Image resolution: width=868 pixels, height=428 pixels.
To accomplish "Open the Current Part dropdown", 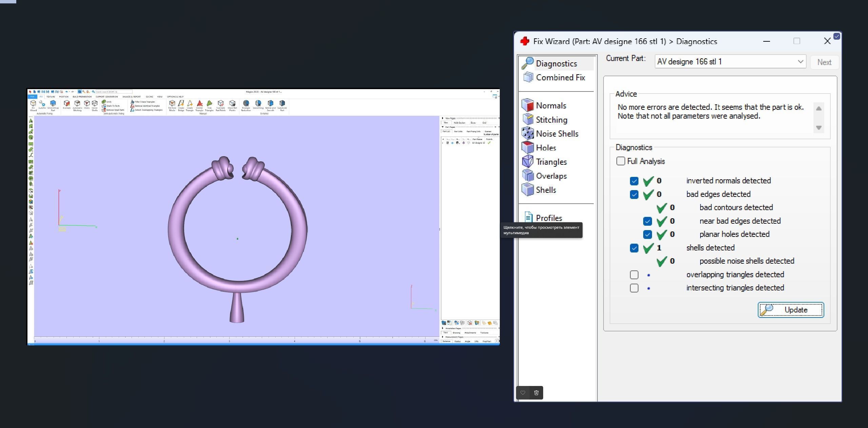I will click(800, 62).
